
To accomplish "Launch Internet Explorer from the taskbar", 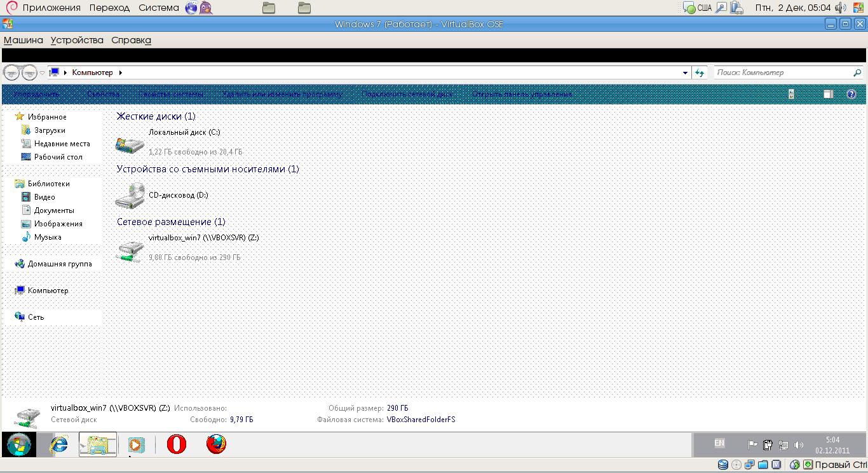I will click(x=59, y=444).
